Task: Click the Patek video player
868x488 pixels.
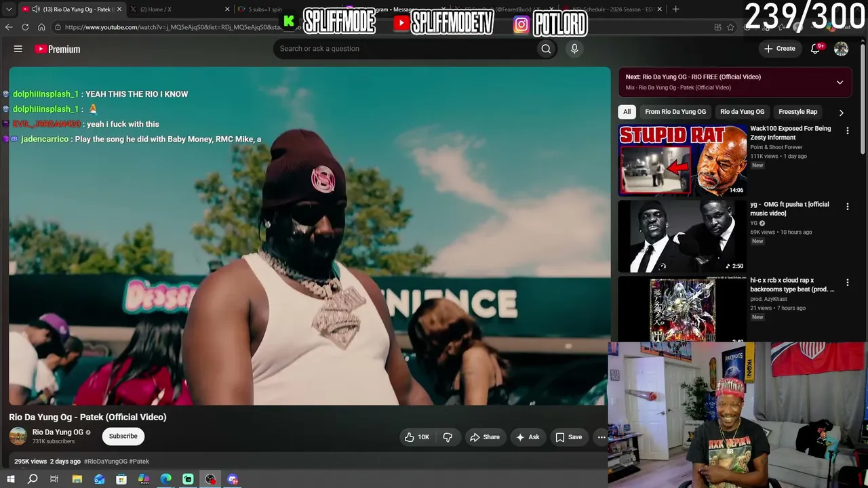Action: [x=310, y=236]
